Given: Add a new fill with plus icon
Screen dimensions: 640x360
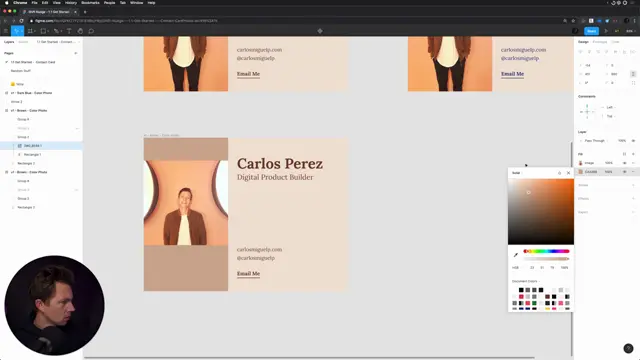Looking at the screenshot, I should pyautogui.click(x=633, y=154).
